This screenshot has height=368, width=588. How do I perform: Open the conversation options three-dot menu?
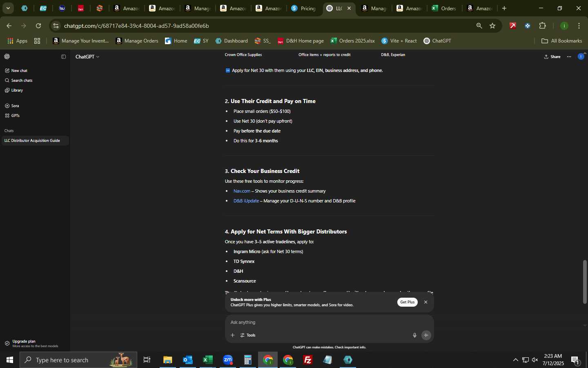pos(569,57)
